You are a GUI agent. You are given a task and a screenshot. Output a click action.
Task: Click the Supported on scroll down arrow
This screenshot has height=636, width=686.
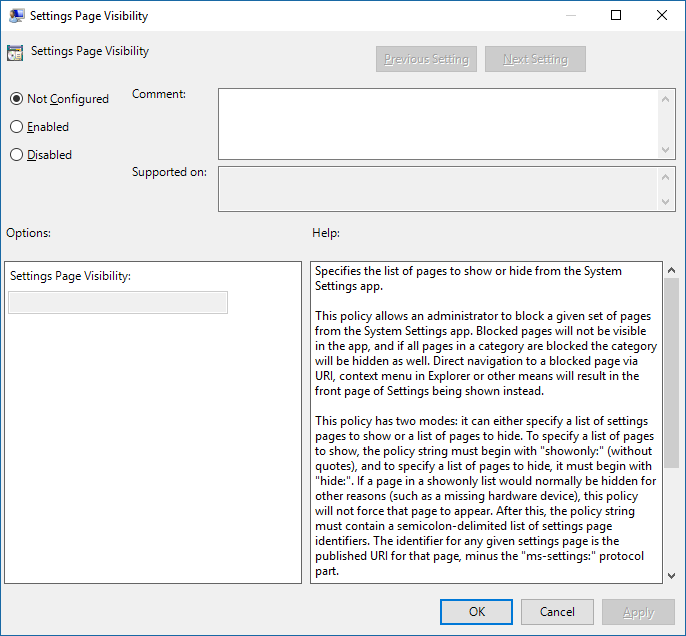click(667, 203)
